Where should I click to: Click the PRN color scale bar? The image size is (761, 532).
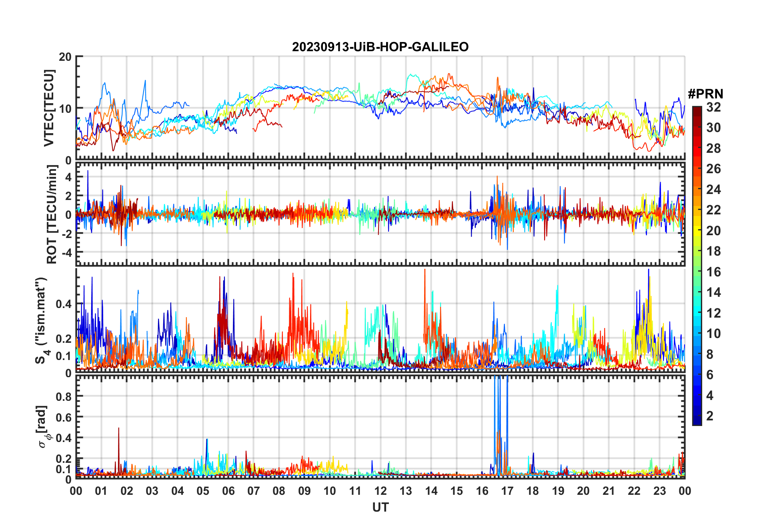(x=697, y=266)
